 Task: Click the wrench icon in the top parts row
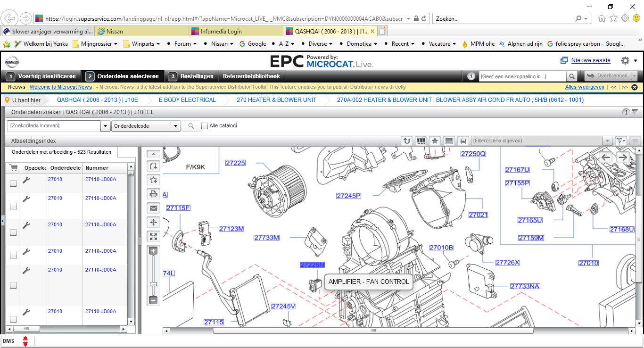pyautogui.click(x=26, y=180)
